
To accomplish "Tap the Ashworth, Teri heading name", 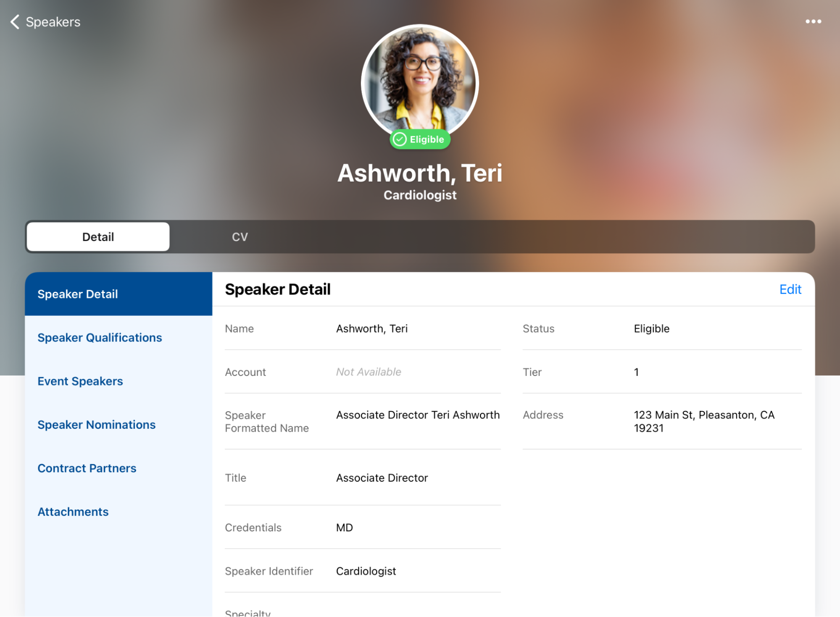I will point(419,173).
